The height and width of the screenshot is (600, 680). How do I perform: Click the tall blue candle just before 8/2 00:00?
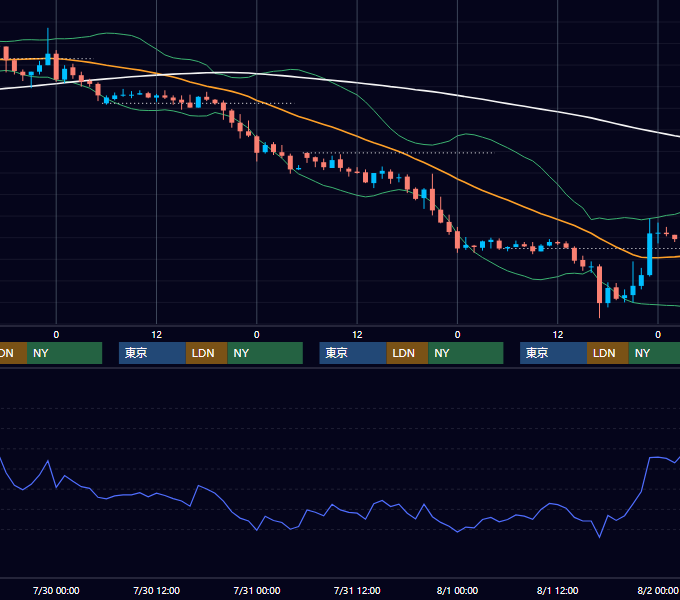(650, 254)
